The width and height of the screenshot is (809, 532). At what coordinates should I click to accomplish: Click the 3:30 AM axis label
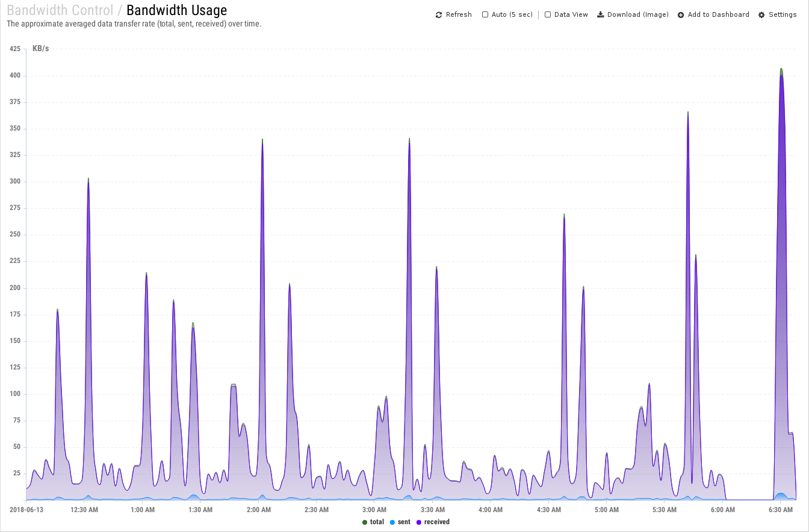(432, 510)
